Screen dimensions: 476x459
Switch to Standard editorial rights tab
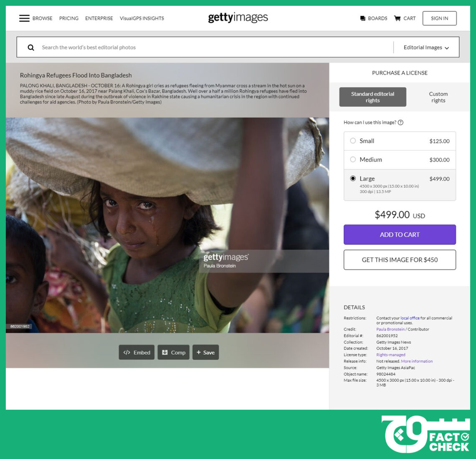click(372, 97)
